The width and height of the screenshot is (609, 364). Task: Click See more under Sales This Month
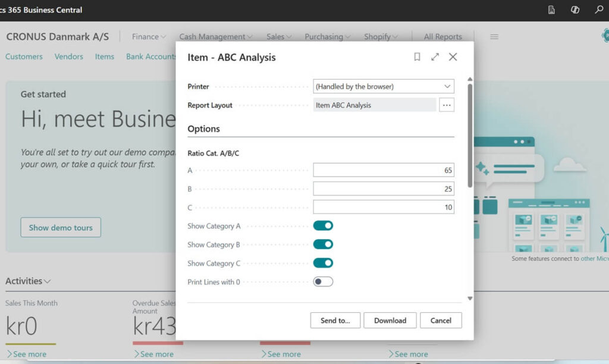point(26,354)
